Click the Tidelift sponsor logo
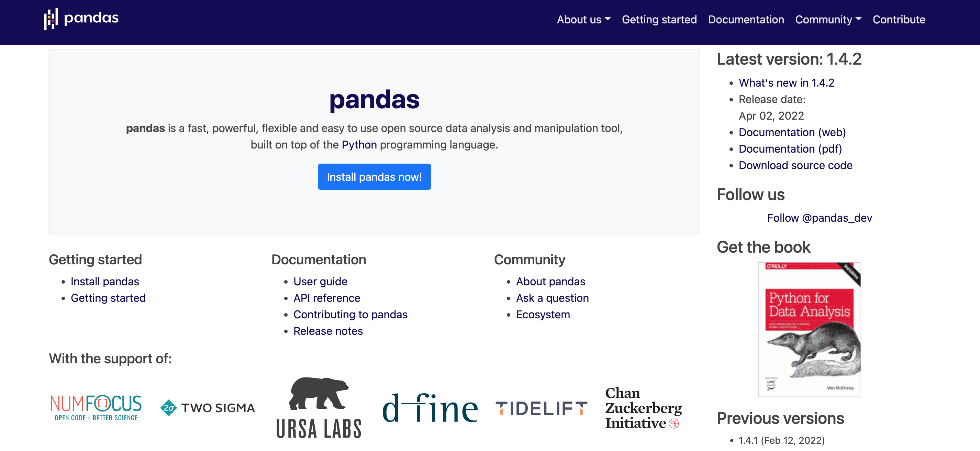 pyautogui.click(x=541, y=408)
